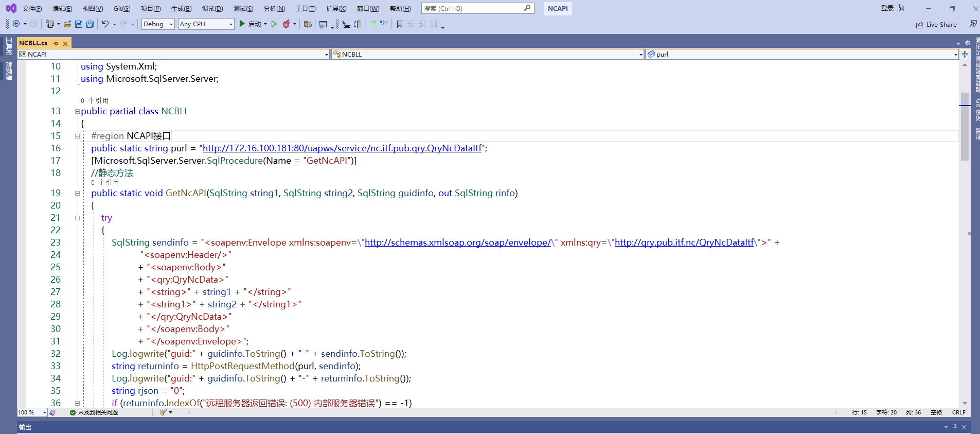980x434 pixels.
Task: Click the decrease indent toolbar icon
Action: pyautogui.click(x=346, y=24)
